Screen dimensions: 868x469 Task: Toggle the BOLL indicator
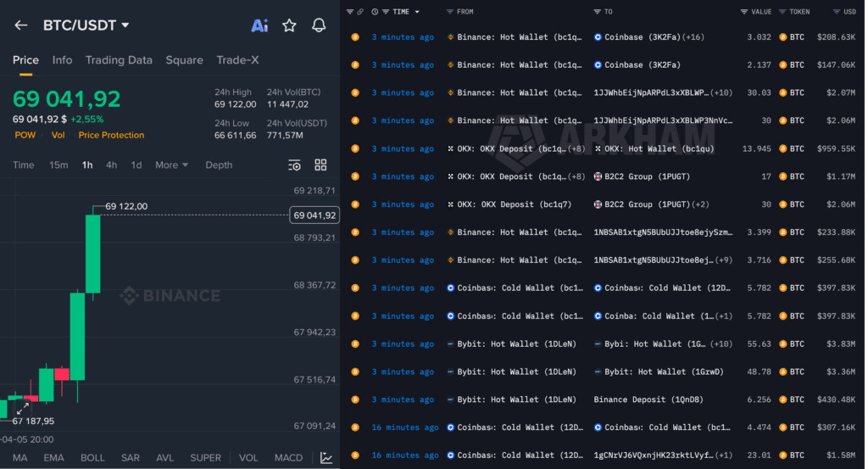coord(92,458)
